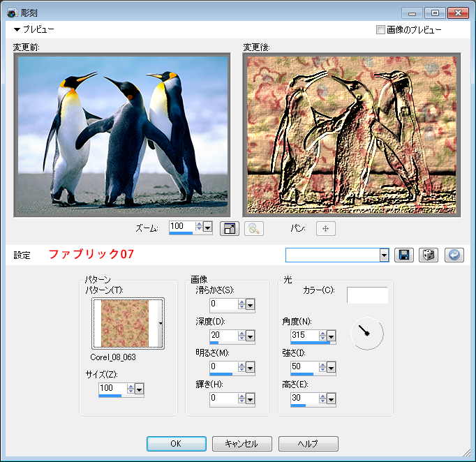Click the 深度 value input field
This screenshot has height=462, width=476.
pyautogui.click(x=223, y=335)
